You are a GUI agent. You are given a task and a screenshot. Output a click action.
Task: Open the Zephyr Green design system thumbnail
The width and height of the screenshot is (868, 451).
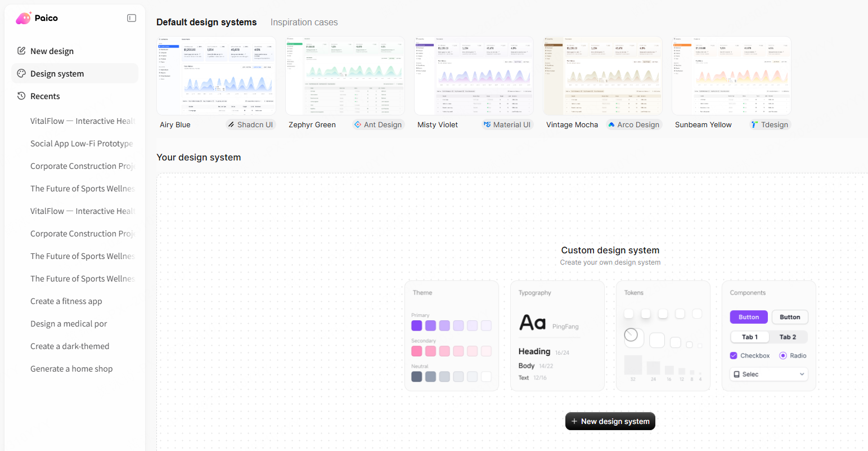point(345,76)
